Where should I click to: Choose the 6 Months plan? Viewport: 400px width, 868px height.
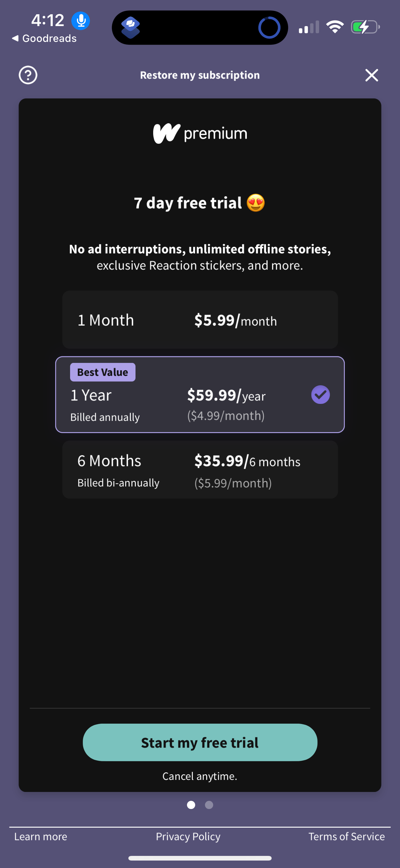200,470
